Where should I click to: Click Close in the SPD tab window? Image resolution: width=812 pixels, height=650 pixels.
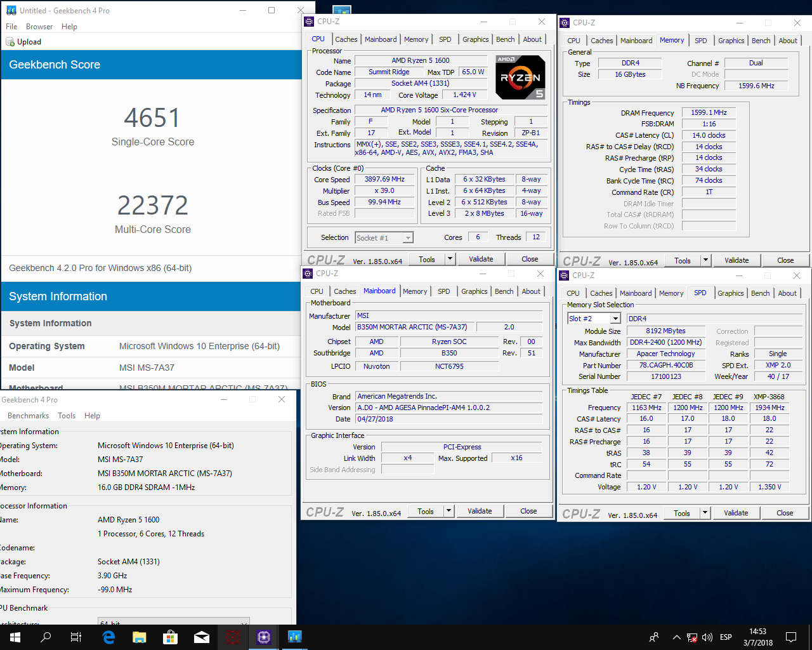785,513
